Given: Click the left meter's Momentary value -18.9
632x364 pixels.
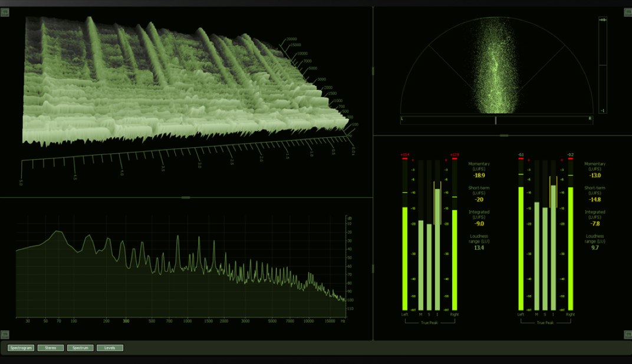Looking at the screenshot, I should point(479,176).
